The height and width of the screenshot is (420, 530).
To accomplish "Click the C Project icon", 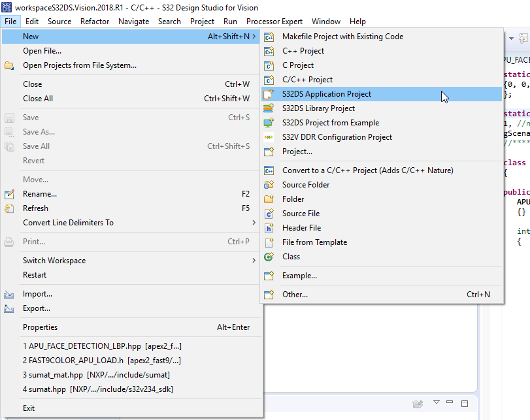I will click(269, 65).
